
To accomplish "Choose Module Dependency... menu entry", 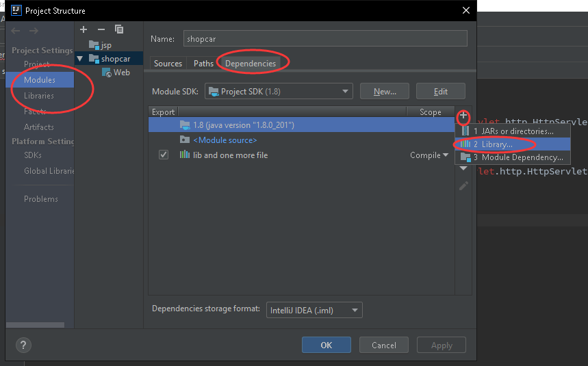I will (x=513, y=157).
